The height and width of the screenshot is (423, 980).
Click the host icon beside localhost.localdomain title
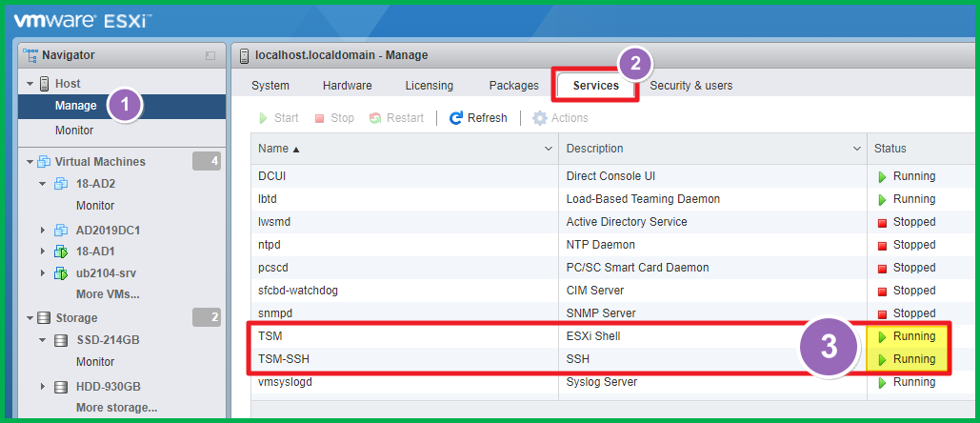[x=245, y=55]
